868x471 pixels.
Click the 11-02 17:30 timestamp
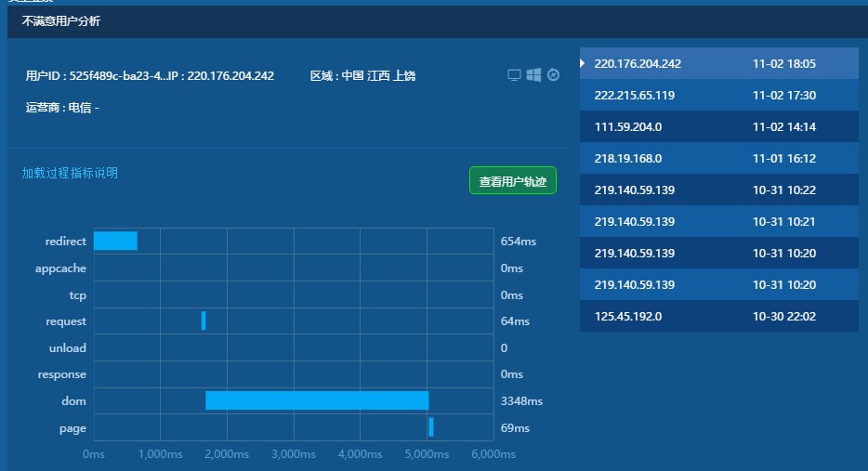pyautogui.click(x=783, y=95)
